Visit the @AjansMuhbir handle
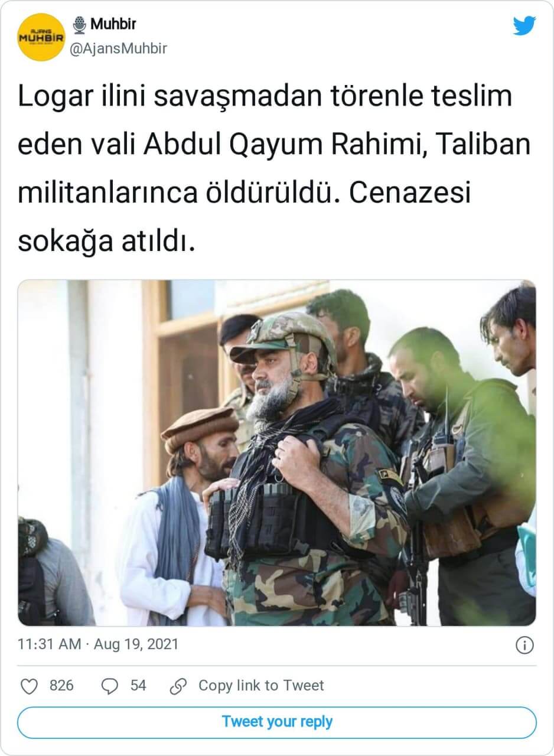554x756 pixels. 118,48
